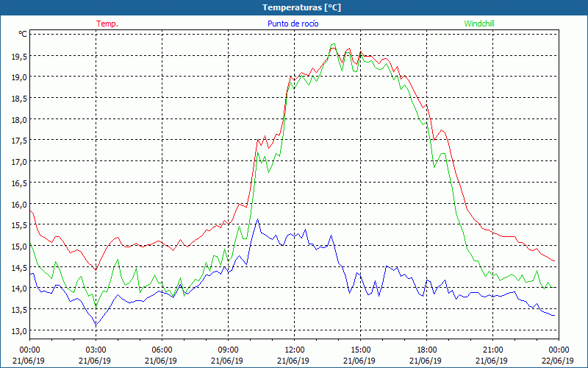Click the 21:00 time axis label

[492, 350]
